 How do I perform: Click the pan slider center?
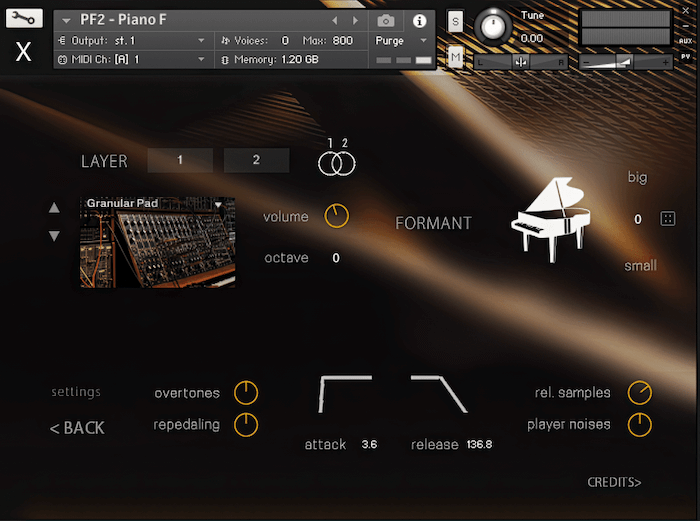coord(521,62)
